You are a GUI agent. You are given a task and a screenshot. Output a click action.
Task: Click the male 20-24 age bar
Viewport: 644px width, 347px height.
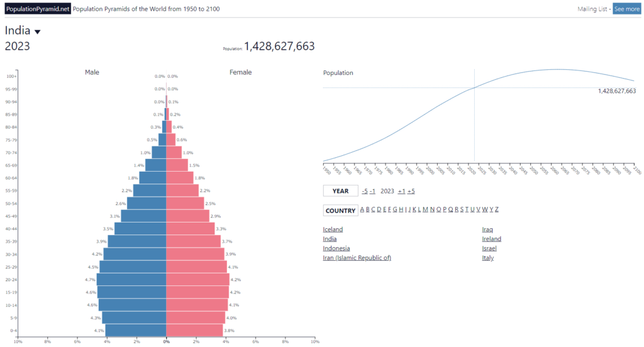click(x=131, y=279)
